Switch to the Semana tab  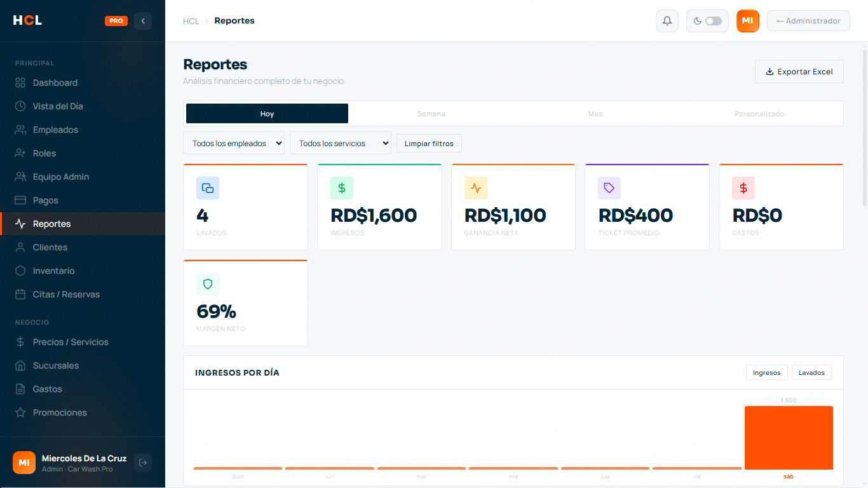(x=431, y=114)
